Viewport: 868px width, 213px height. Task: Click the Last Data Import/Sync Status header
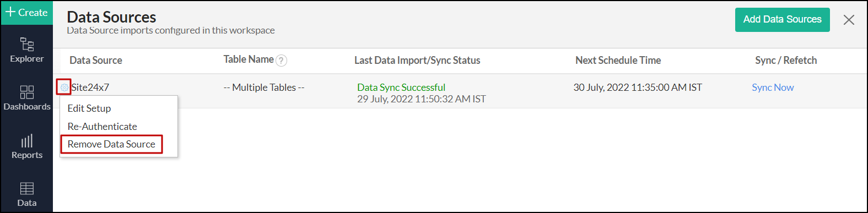(x=417, y=61)
